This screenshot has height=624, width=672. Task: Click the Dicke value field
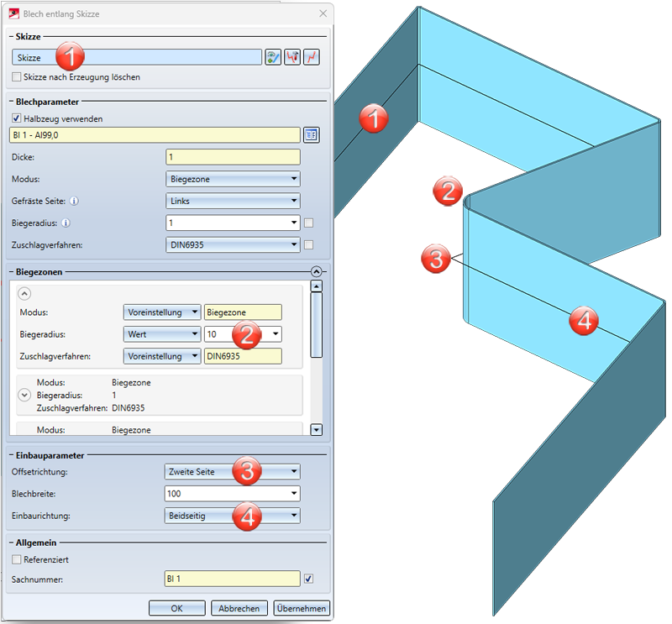233,157
